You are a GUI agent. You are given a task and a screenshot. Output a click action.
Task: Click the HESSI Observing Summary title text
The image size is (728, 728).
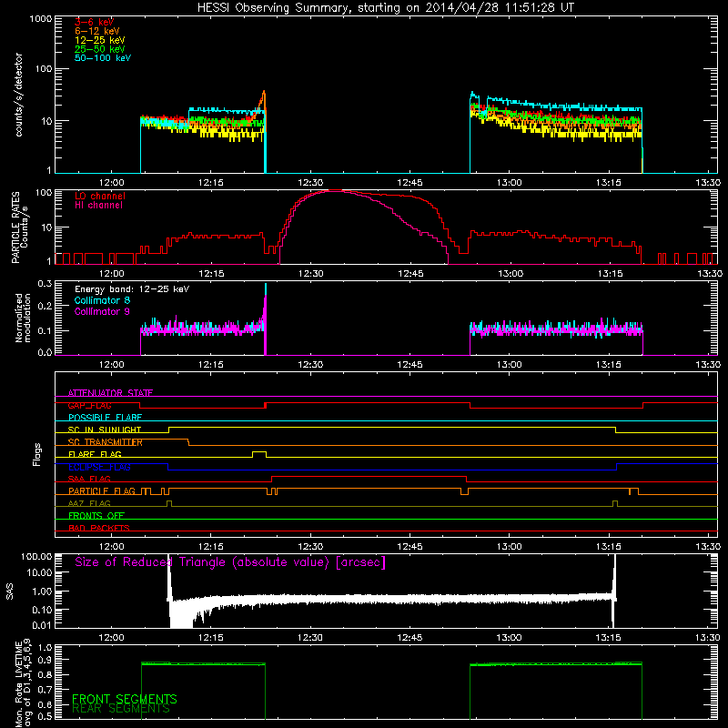(x=386, y=8)
